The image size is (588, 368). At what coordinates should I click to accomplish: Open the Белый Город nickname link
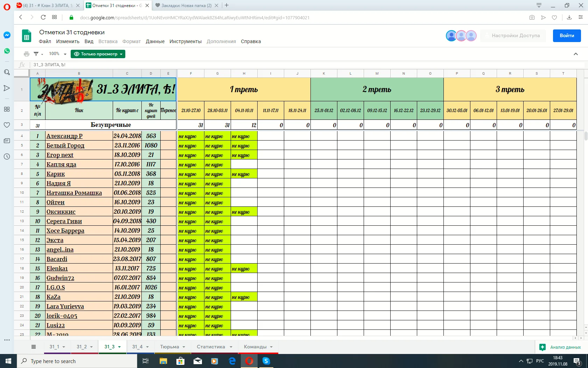(65, 145)
